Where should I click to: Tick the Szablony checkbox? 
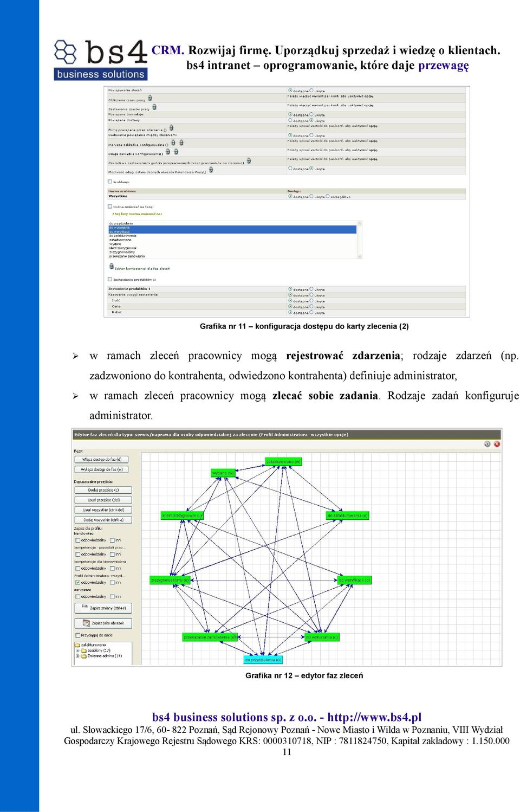tap(110, 182)
